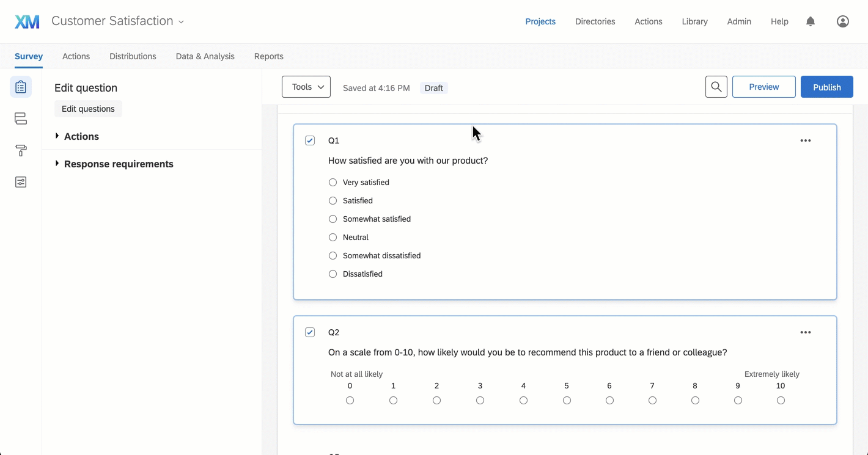Select the Satisfied radio button
868x455 pixels.
point(333,200)
